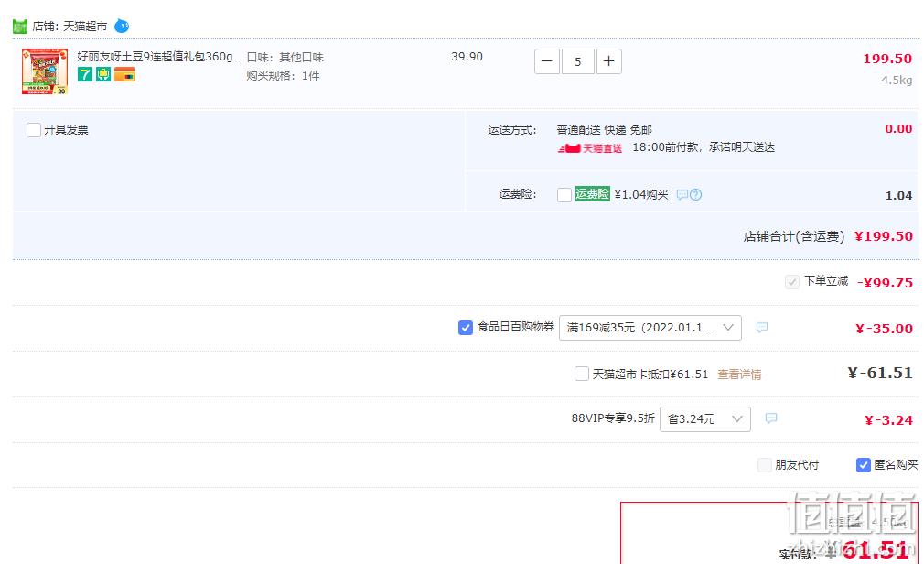924x564 pixels.
Task: Click the ¥1.04购买 insurance price text
Action: pyautogui.click(x=641, y=195)
